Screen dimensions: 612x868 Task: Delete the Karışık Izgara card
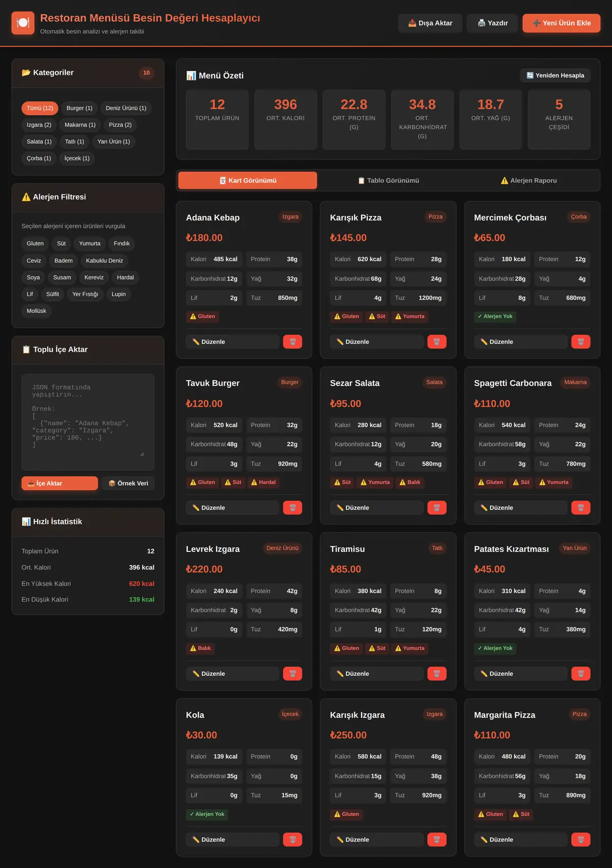click(x=437, y=839)
